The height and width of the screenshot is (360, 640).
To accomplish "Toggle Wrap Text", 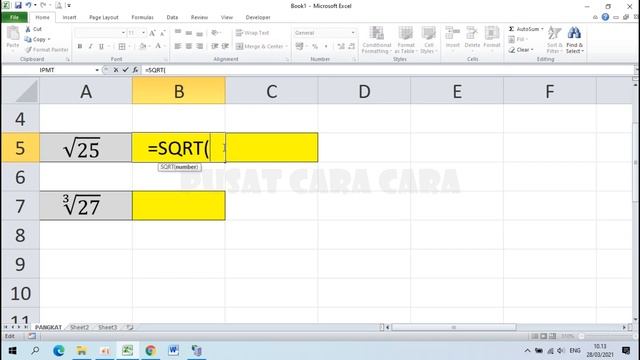I will click(x=252, y=33).
